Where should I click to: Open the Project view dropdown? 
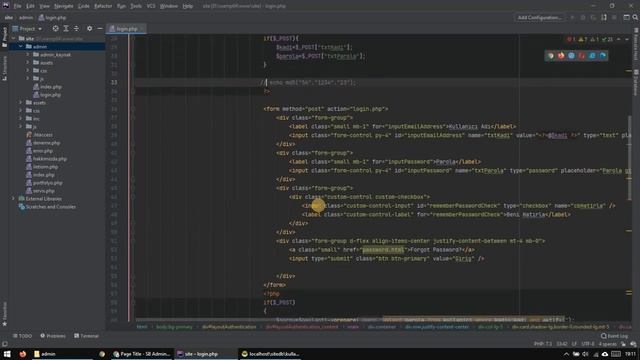point(27,29)
